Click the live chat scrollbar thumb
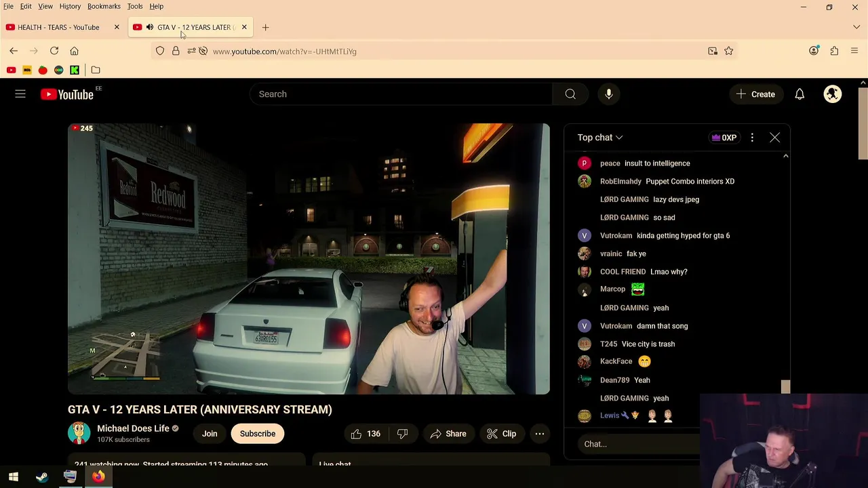 click(x=785, y=387)
